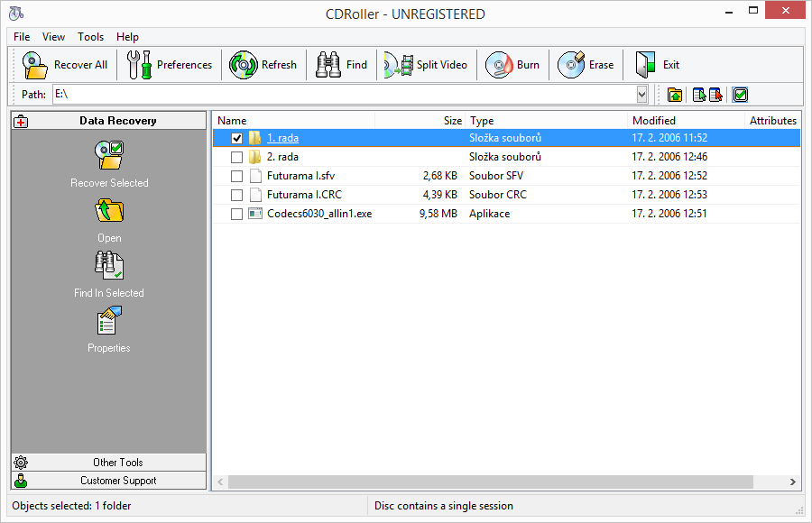Click the CDRoller app icon in title bar

[16, 14]
